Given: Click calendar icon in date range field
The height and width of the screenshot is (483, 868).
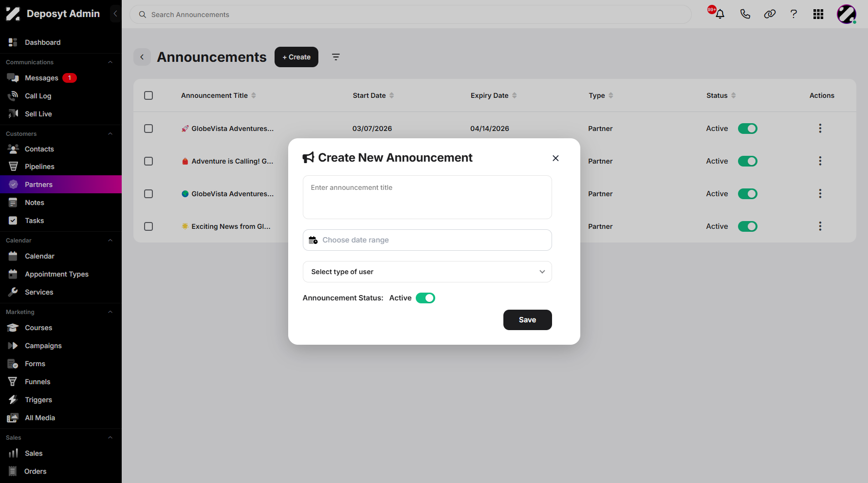Looking at the screenshot, I should [x=313, y=240].
